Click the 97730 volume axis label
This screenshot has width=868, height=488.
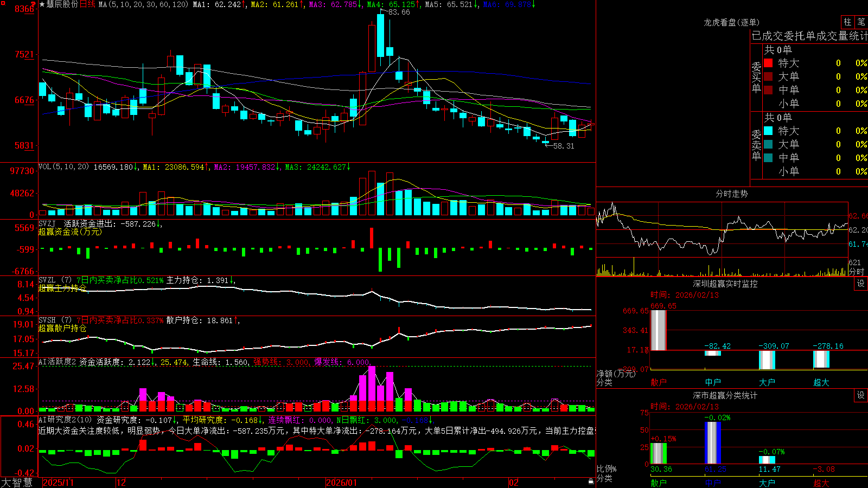coord(22,171)
